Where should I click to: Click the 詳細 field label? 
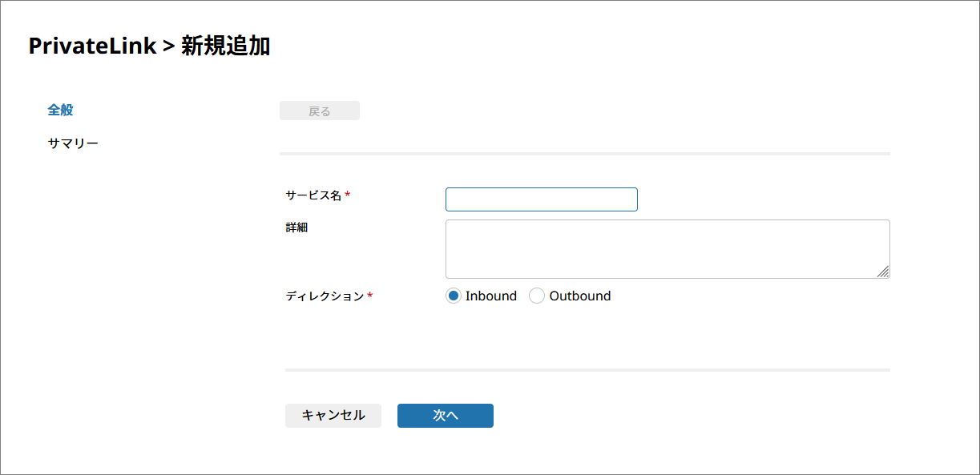coord(296,227)
